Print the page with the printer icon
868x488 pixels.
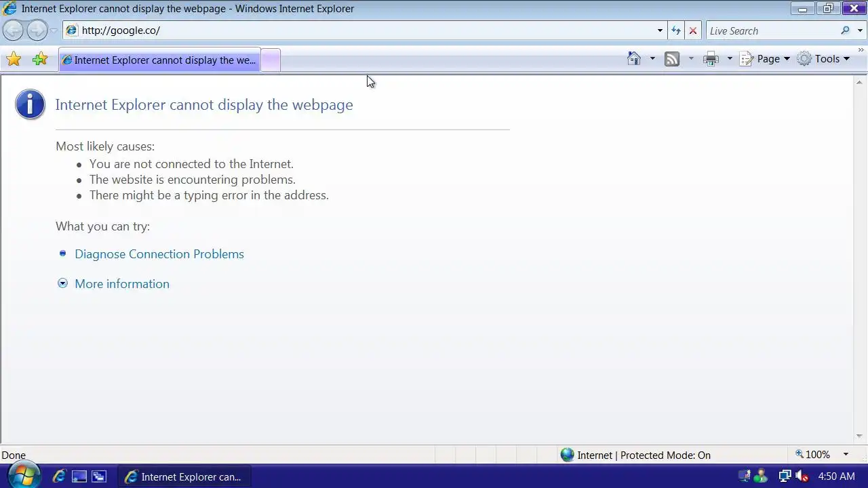point(711,59)
